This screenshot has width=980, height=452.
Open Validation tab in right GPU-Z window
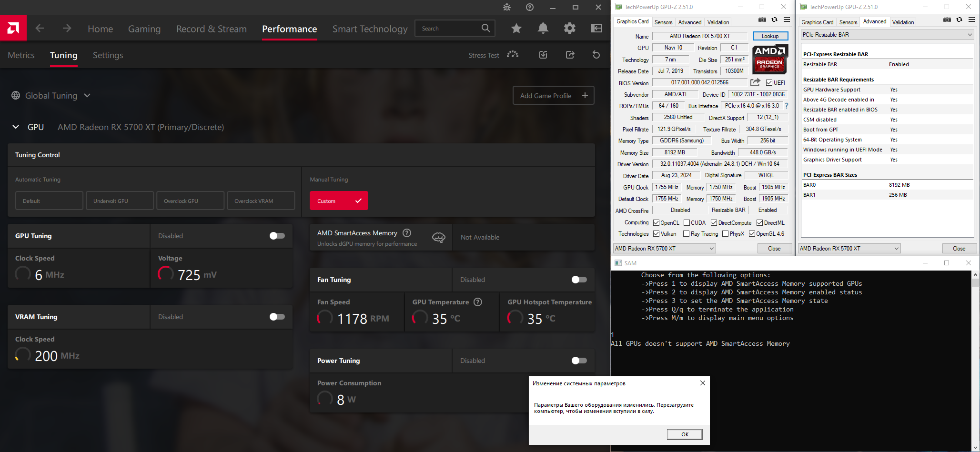tap(903, 22)
